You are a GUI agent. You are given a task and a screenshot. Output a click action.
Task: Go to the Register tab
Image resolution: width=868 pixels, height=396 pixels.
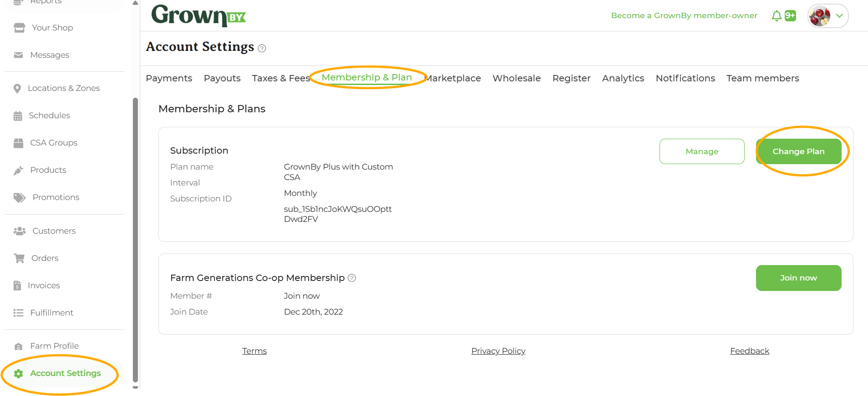point(571,78)
